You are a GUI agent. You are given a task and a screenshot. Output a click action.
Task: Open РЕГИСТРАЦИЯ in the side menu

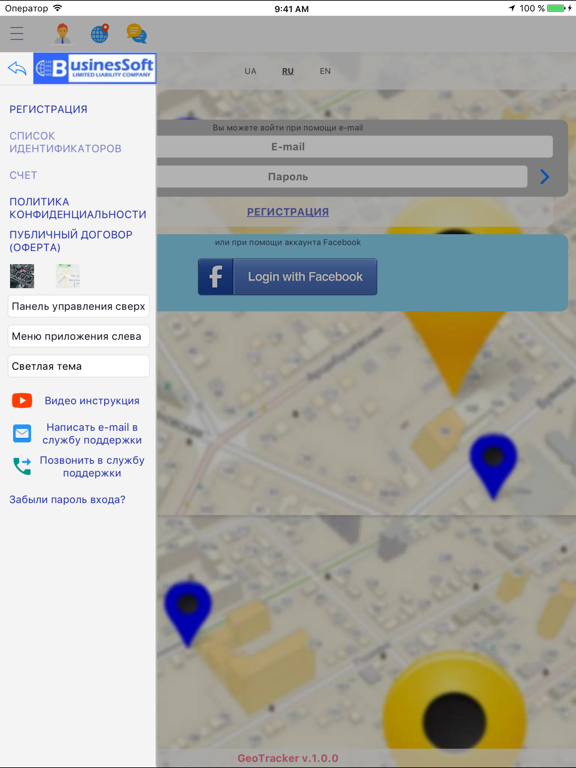(48, 109)
